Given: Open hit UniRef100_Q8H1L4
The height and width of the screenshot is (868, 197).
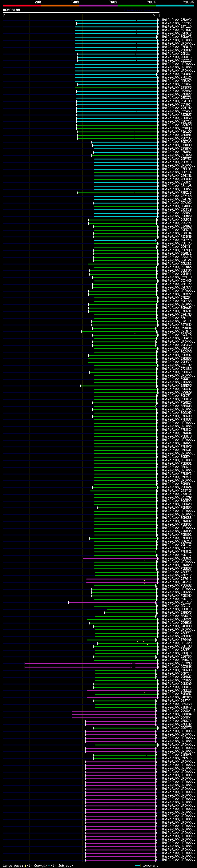Looking at the screenshot, I should tap(177, 172).
